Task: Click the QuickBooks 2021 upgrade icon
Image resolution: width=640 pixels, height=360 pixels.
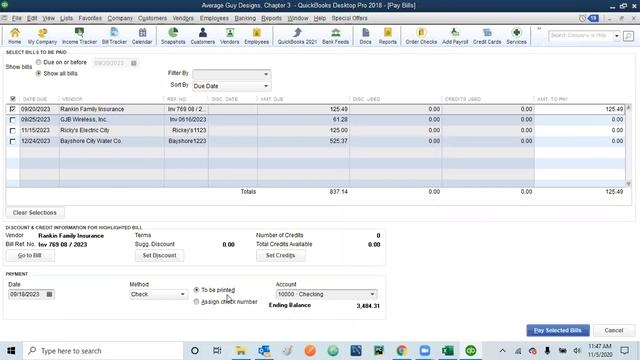Action: [297, 36]
